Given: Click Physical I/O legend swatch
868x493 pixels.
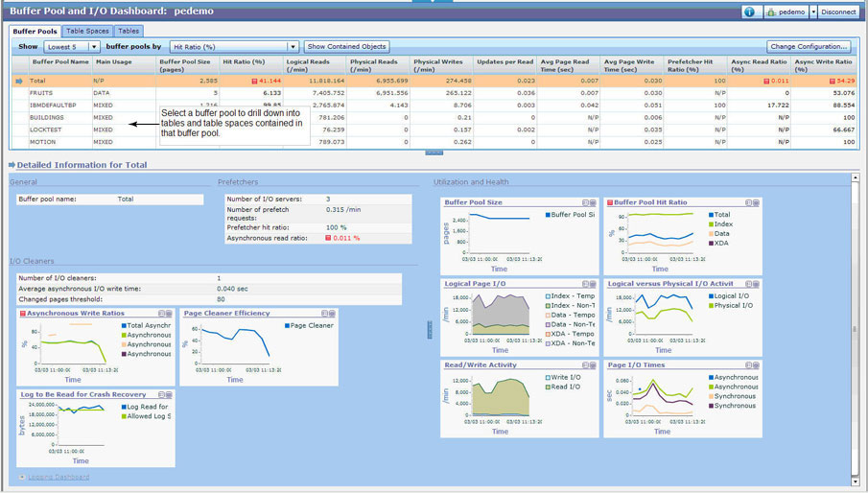Looking at the screenshot, I should point(712,305).
